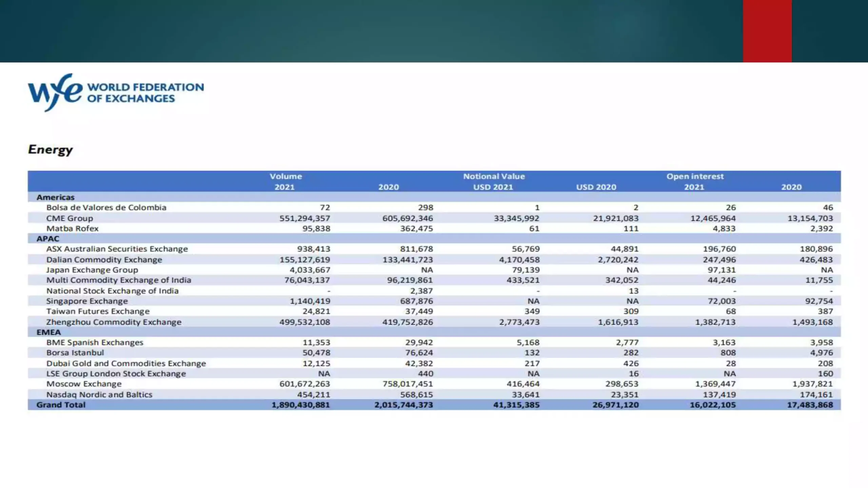868x488 pixels.
Task: Click ASX Australian Securities Exchange label
Action: [117, 249]
